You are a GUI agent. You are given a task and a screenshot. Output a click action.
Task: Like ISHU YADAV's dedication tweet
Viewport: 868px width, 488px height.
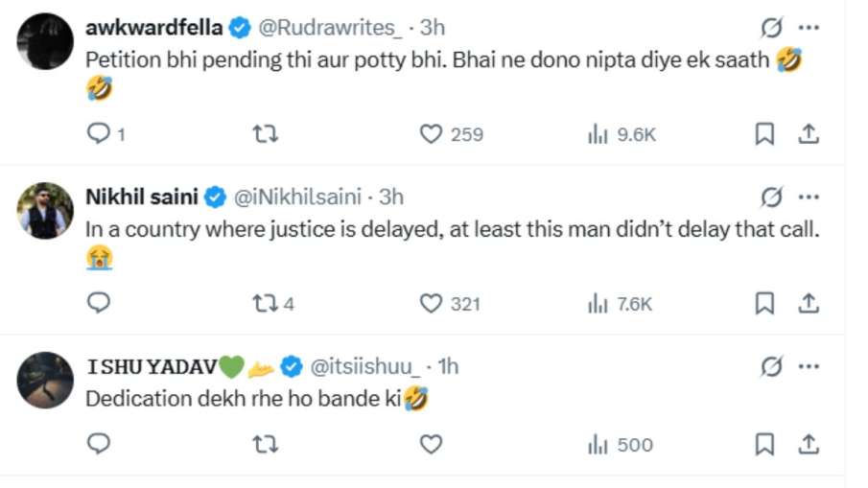pos(431,444)
